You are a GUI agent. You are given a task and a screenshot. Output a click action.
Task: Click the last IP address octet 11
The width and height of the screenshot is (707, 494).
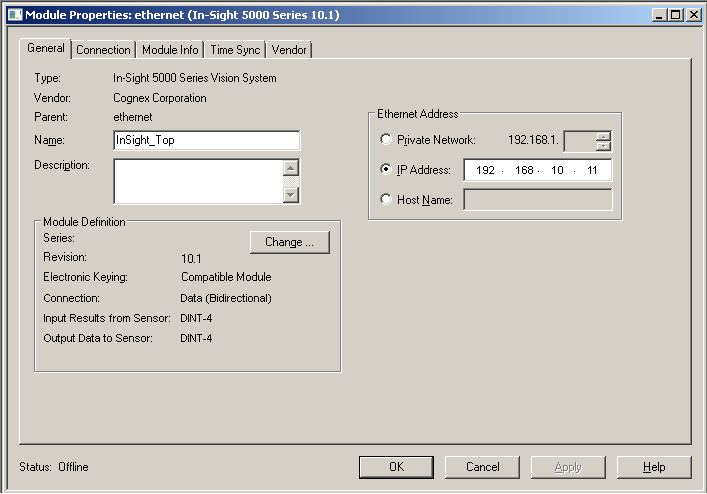pyautogui.click(x=592, y=170)
